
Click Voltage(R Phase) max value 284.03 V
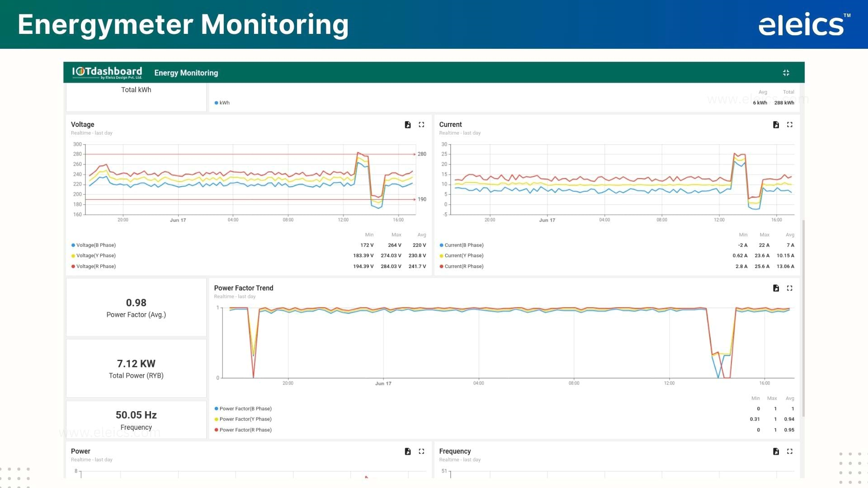[x=391, y=267]
